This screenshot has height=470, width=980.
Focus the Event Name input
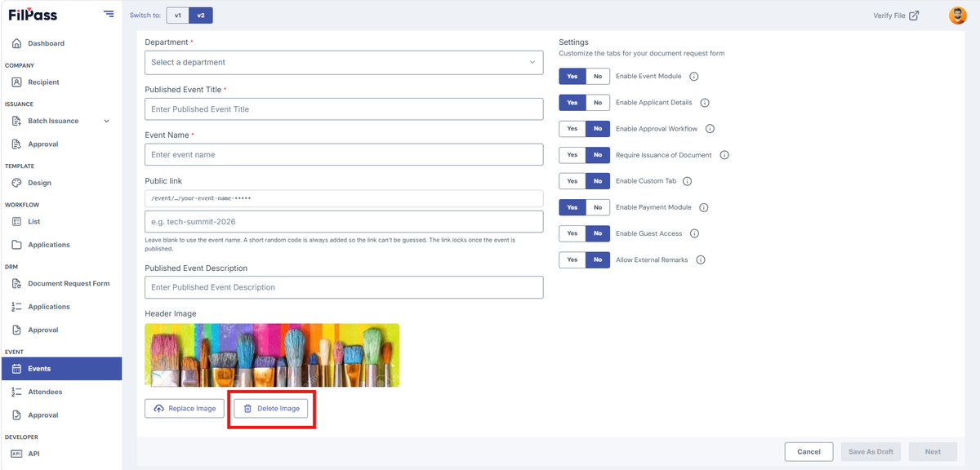pos(344,154)
